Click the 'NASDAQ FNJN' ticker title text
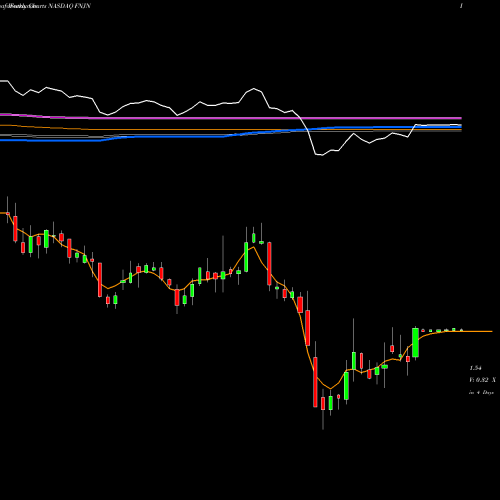 click(x=69, y=6)
